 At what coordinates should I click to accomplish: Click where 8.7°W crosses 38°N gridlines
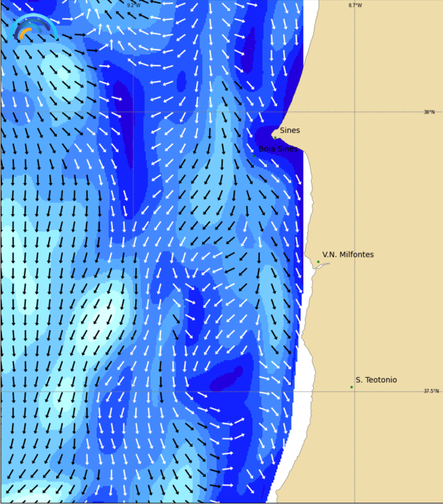point(354,112)
